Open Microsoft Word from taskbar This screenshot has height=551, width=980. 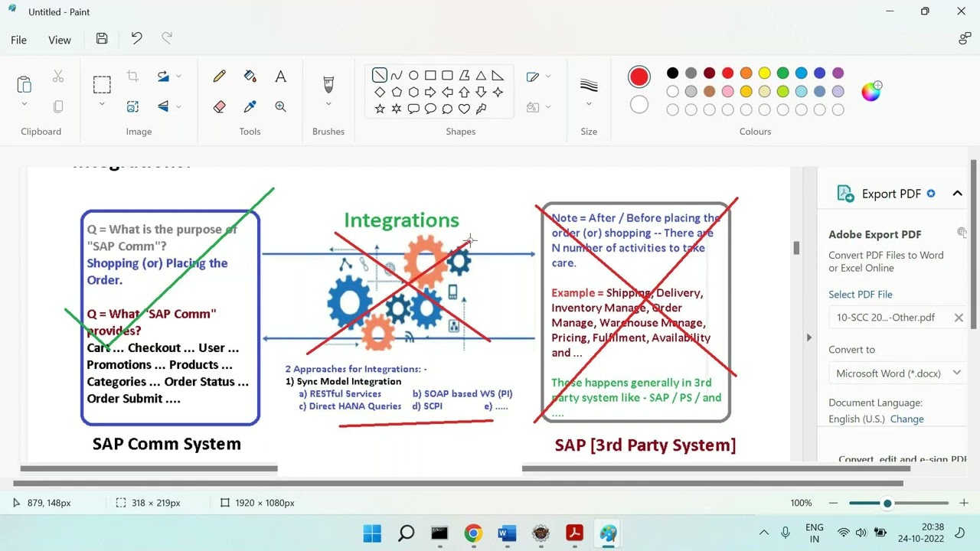pyautogui.click(x=507, y=533)
